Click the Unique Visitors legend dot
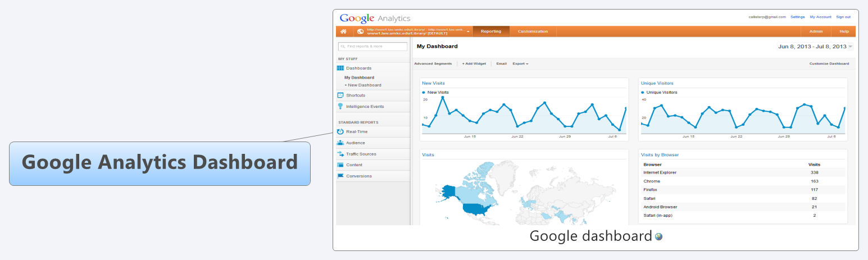868x260 pixels. pos(643,92)
